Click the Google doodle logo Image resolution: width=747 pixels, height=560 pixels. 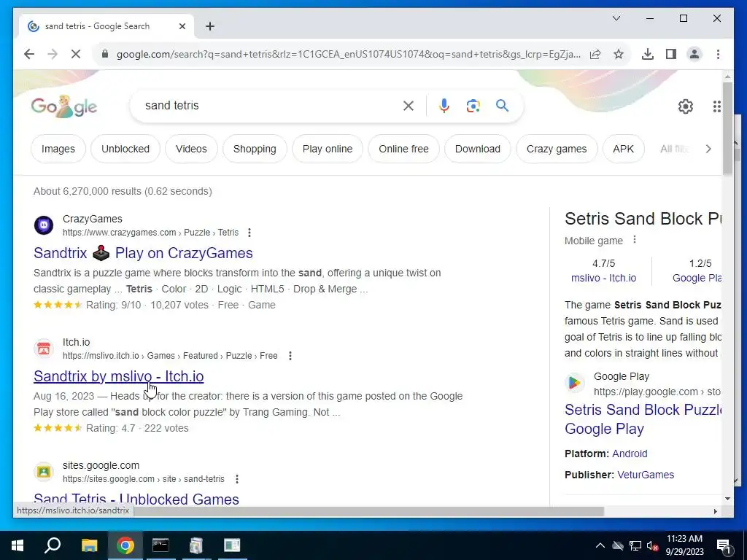click(x=64, y=106)
